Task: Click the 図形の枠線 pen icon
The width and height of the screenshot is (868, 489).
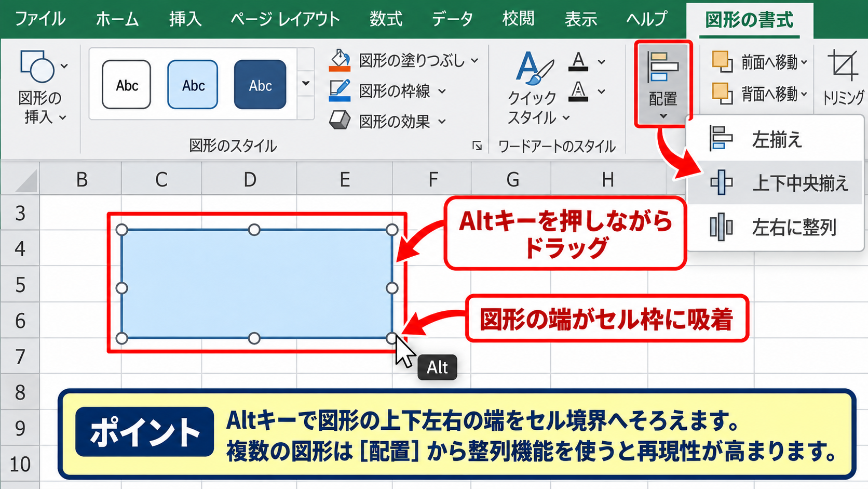Action: point(340,91)
